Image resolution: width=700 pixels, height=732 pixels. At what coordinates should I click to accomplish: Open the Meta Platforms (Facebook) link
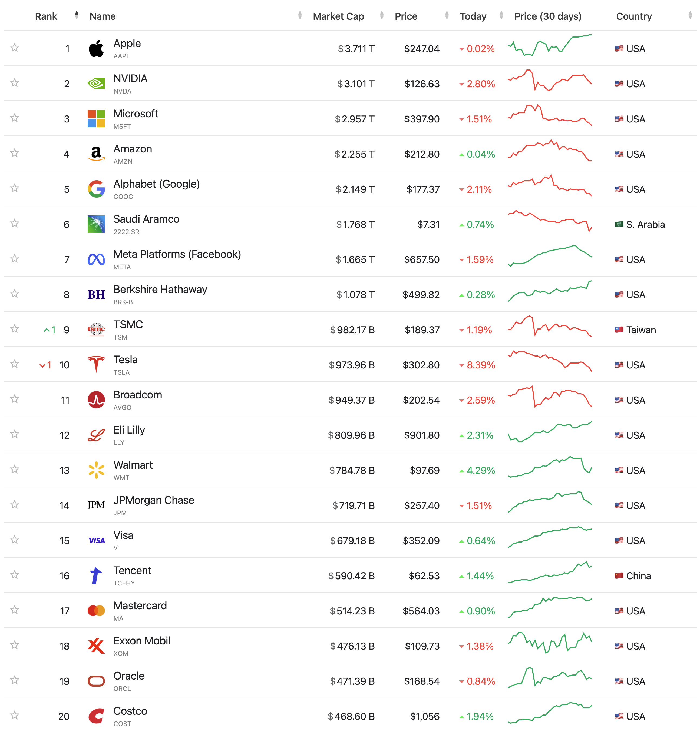[177, 254]
